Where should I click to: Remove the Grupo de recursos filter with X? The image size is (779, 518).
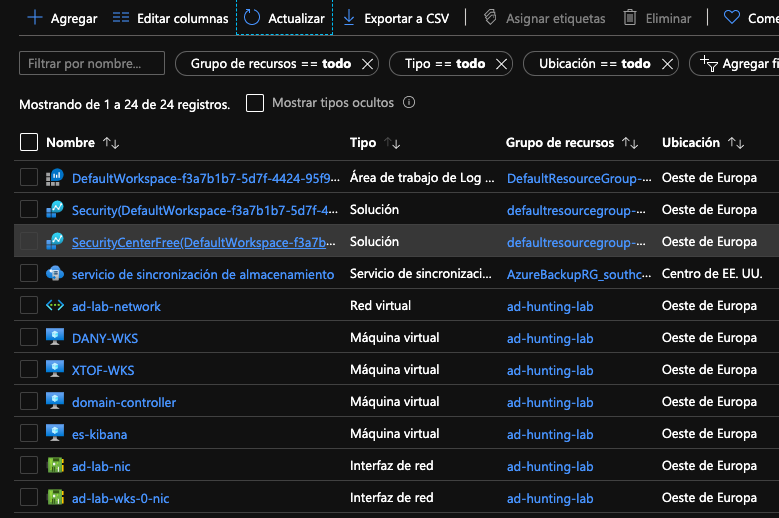point(367,64)
